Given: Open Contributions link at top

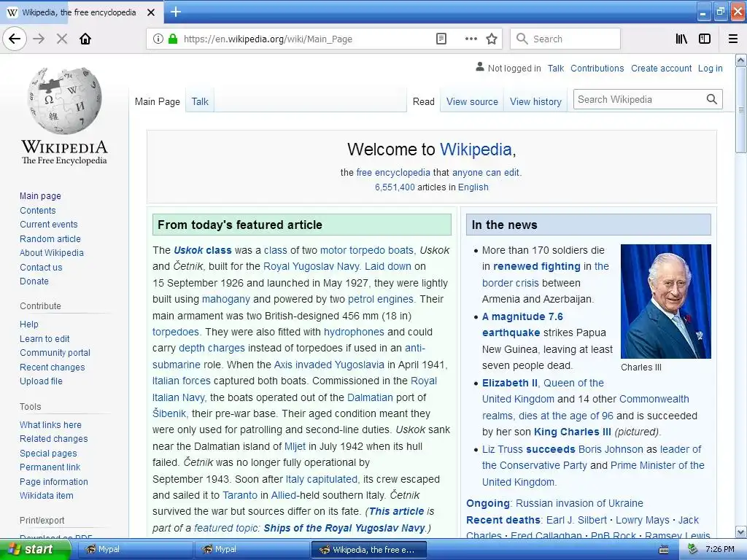Looking at the screenshot, I should pyautogui.click(x=597, y=68).
